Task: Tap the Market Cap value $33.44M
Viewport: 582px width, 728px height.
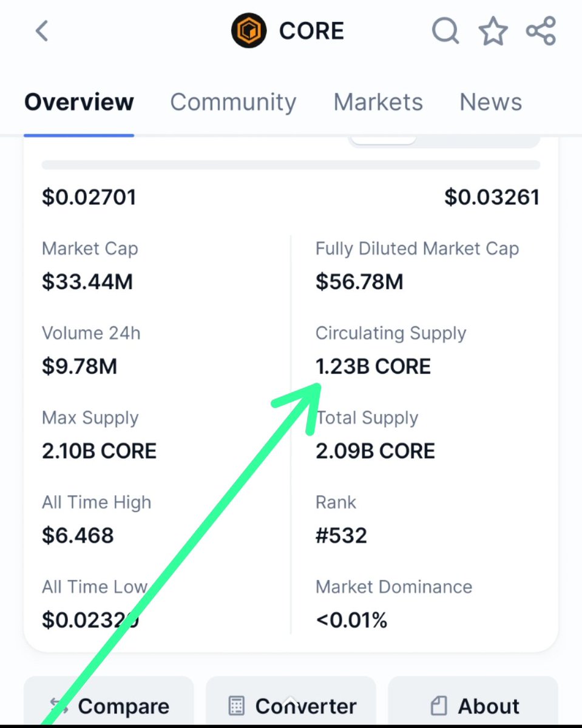Action: [x=87, y=282]
